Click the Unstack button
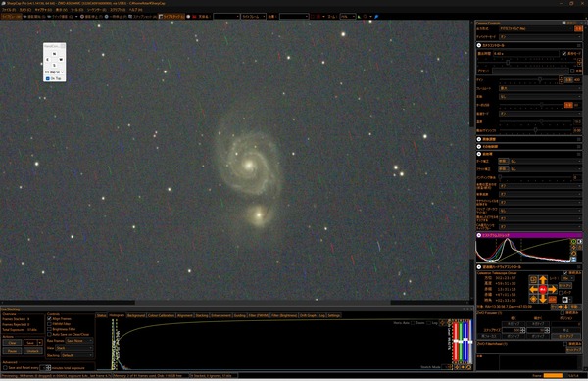 (x=33, y=351)
